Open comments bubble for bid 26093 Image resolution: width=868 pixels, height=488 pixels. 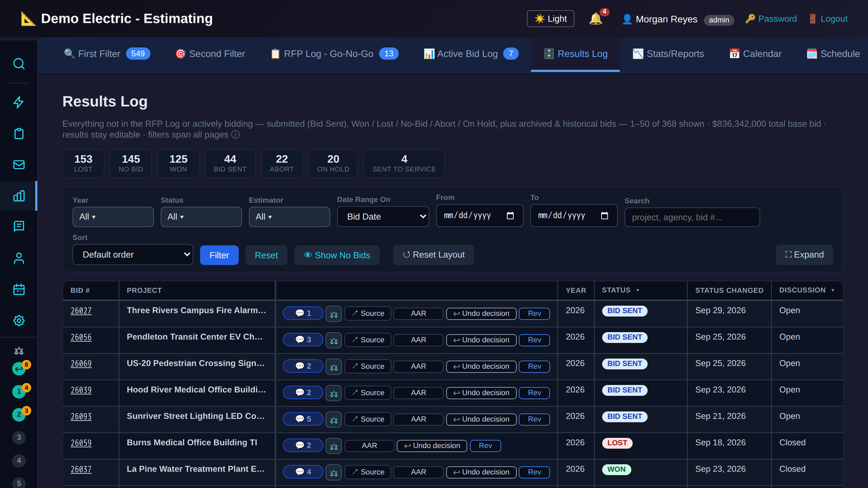[x=303, y=419]
